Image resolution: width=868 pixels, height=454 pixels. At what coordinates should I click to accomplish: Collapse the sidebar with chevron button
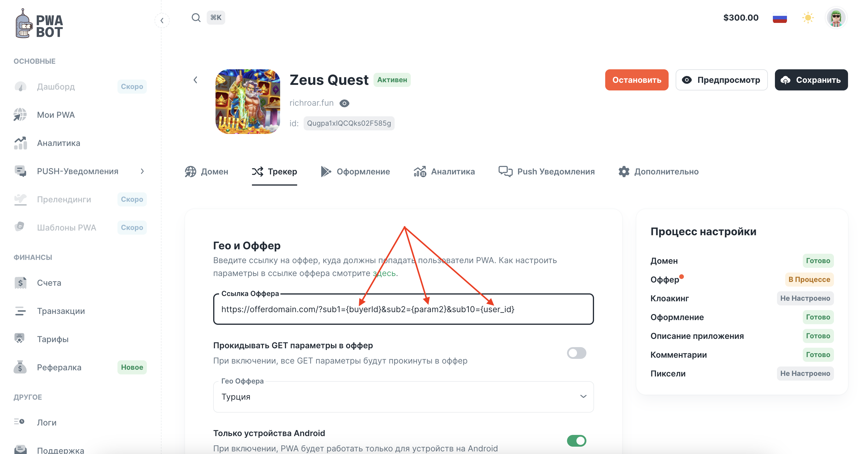162,21
